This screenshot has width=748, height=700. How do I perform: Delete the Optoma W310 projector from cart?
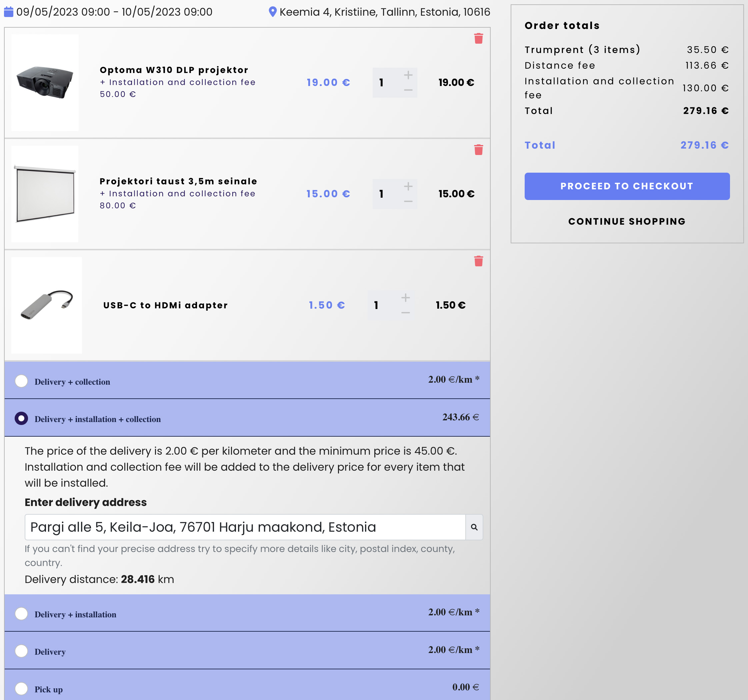[478, 38]
